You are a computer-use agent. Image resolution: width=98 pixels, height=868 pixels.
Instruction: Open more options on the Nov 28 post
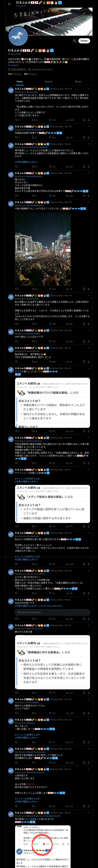tap(89, 89)
